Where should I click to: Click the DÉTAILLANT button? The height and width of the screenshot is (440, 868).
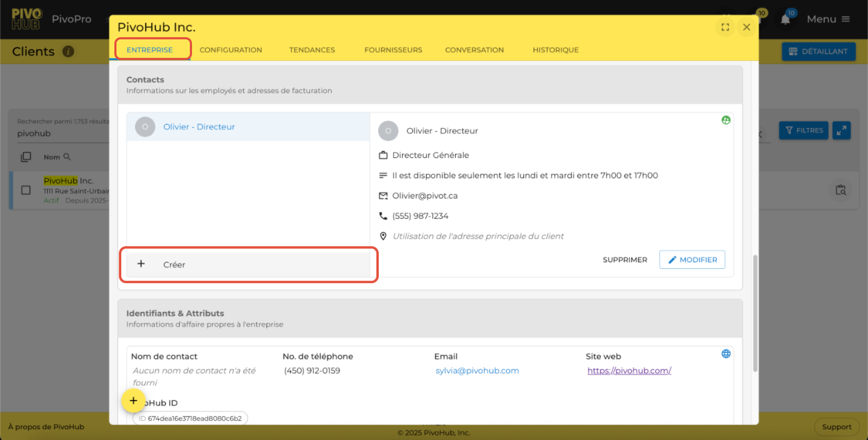pos(819,52)
